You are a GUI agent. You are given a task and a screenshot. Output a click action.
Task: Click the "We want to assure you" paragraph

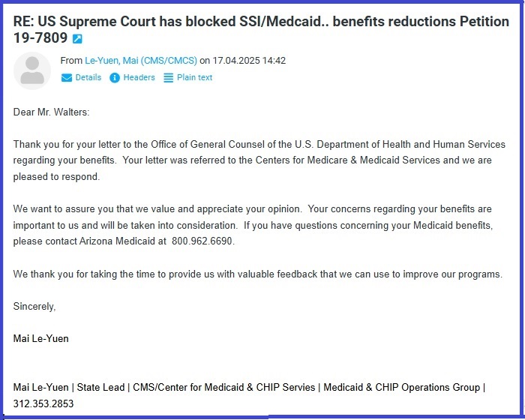[252, 226]
